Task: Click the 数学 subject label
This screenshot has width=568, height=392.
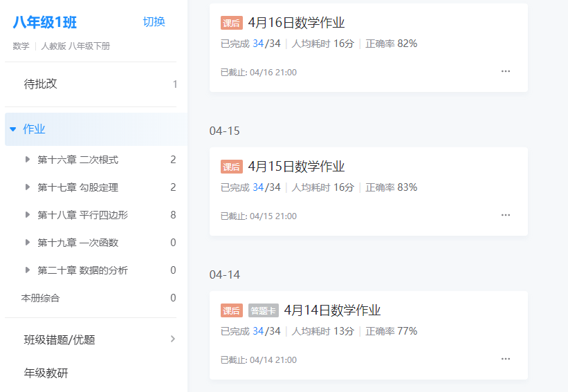Action: pyautogui.click(x=21, y=46)
